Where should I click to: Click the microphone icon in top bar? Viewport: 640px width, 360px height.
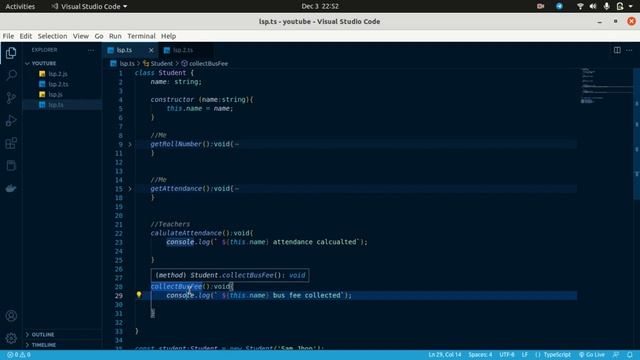pyautogui.click(x=607, y=6)
